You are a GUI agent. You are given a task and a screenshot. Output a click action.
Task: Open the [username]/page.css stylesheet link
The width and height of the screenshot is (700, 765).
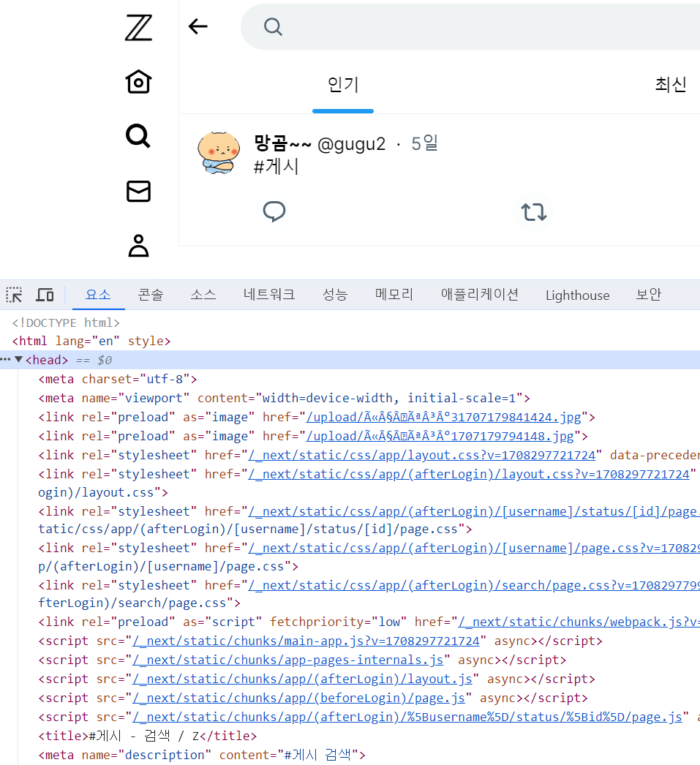point(474,549)
